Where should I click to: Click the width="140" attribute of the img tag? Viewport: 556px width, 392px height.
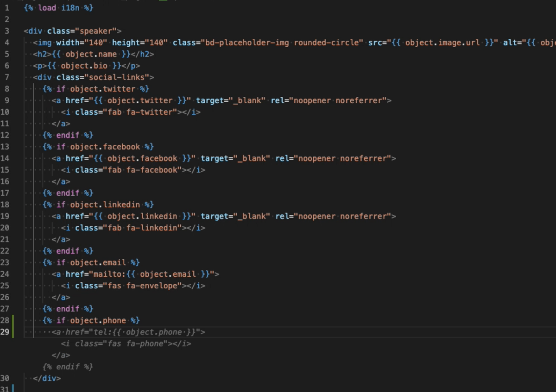click(82, 43)
